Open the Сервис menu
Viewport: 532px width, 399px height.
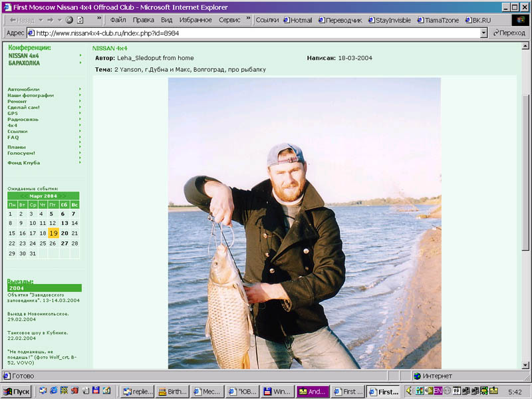(x=229, y=20)
